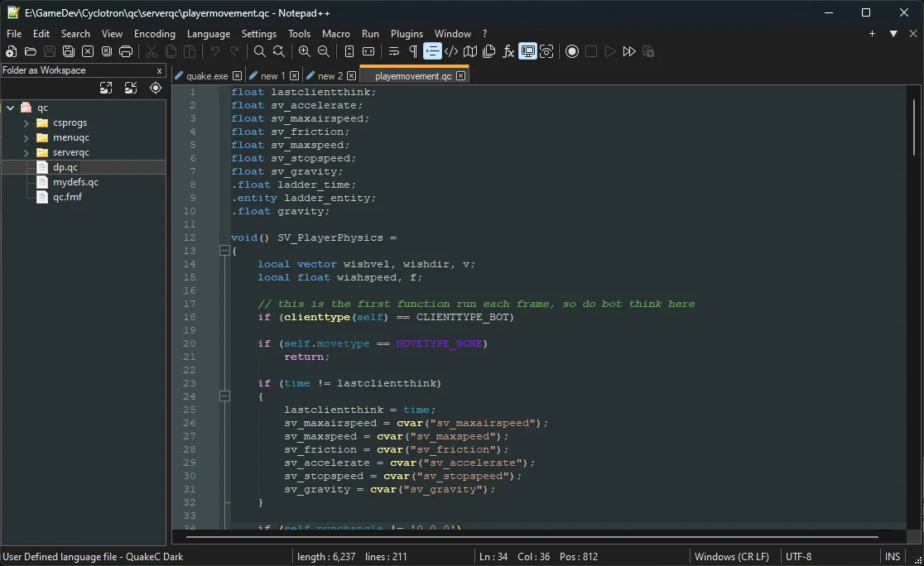
Task: Expand the csprogs folder arrow
Action: [26, 123]
